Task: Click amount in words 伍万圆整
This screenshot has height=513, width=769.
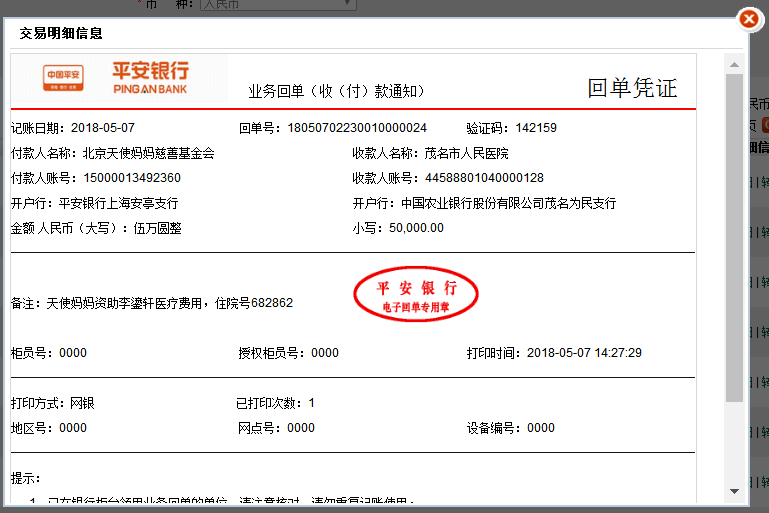Action: coord(157,228)
